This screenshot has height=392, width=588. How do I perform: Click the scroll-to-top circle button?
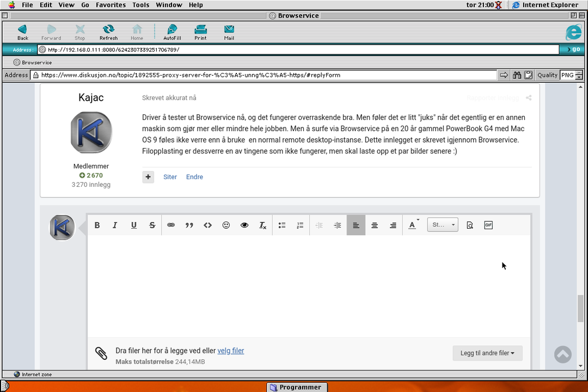pos(563,354)
